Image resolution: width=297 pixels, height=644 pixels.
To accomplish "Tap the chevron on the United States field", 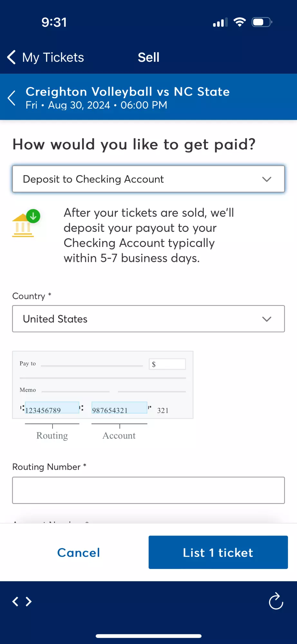I will click(x=266, y=319).
